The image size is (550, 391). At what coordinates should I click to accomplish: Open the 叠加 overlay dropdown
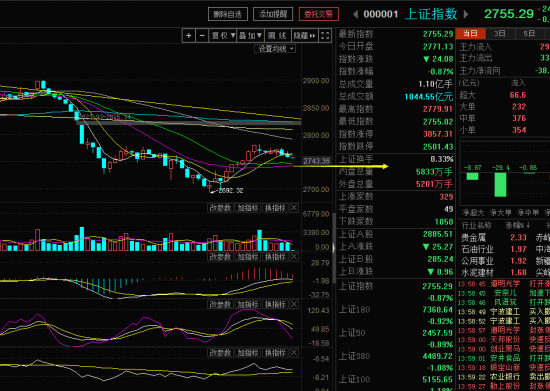tap(250, 35)
